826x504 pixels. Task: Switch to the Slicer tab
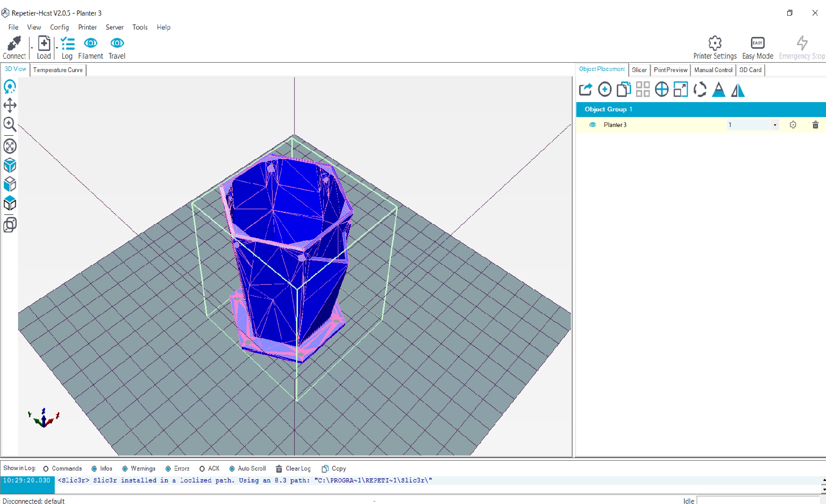click(x=639, y=70)
